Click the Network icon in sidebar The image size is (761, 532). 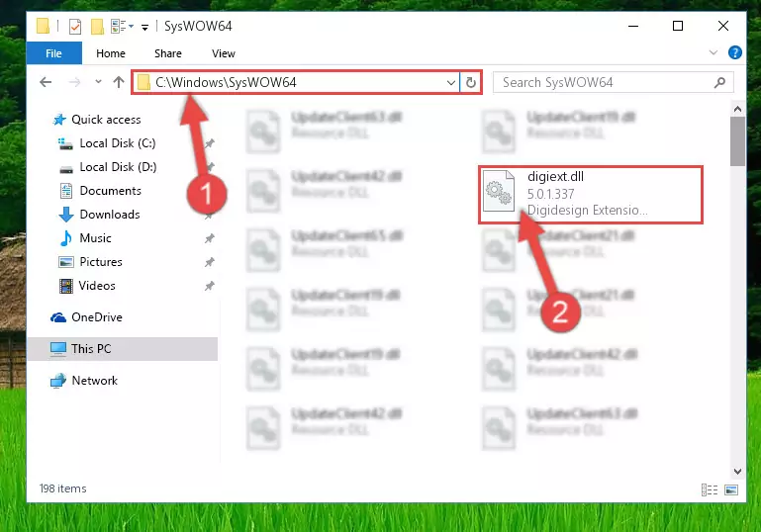coord(58,381)
